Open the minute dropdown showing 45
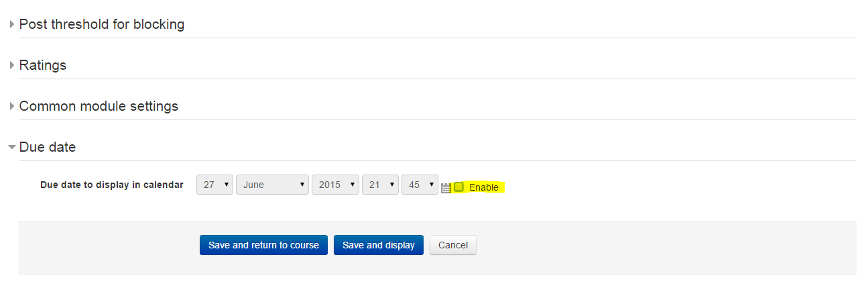This screenshot has width=868, height=290. [420, 185]
